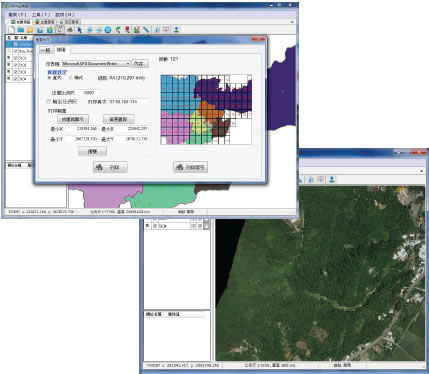Click the page range field showing 37-50,104-114
This screenshot has height=374, width=429.
tap(129, 102)
